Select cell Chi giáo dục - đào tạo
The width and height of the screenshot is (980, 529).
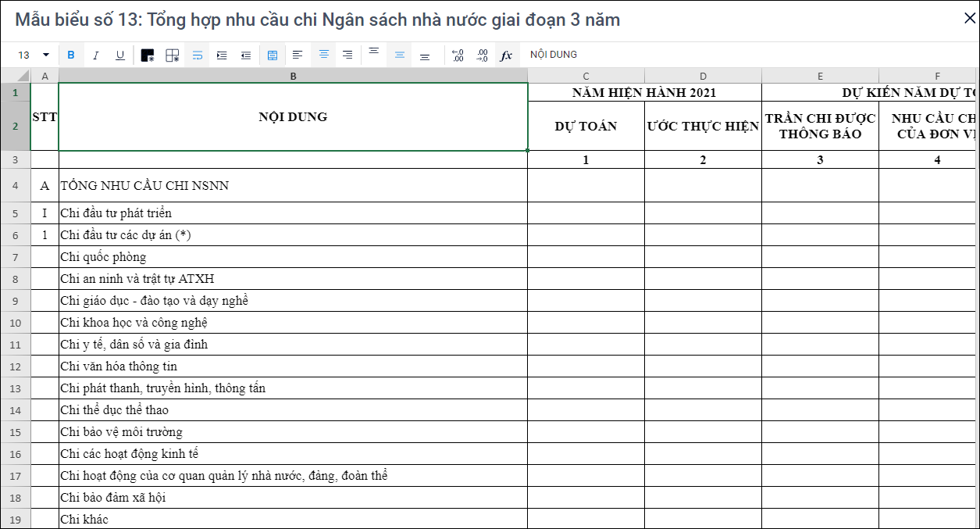[x=293, y=301]
